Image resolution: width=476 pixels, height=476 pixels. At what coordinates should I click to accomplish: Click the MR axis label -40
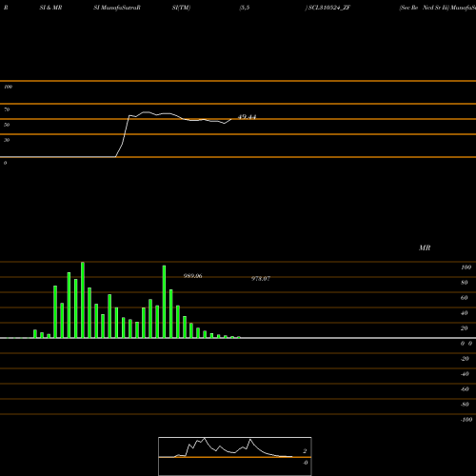click(465, 374)
